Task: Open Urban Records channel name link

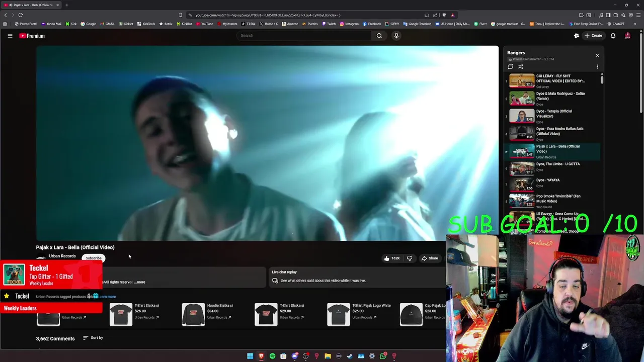Action: tap(62, 256)
